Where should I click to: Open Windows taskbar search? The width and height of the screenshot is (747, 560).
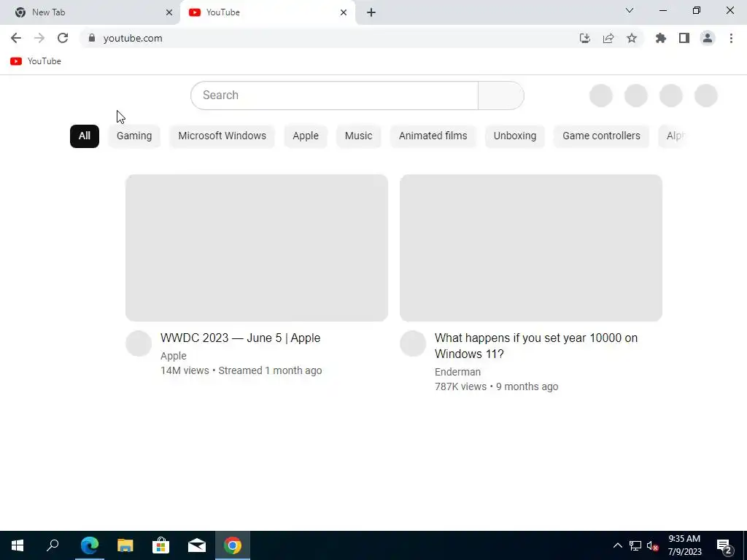53,545
